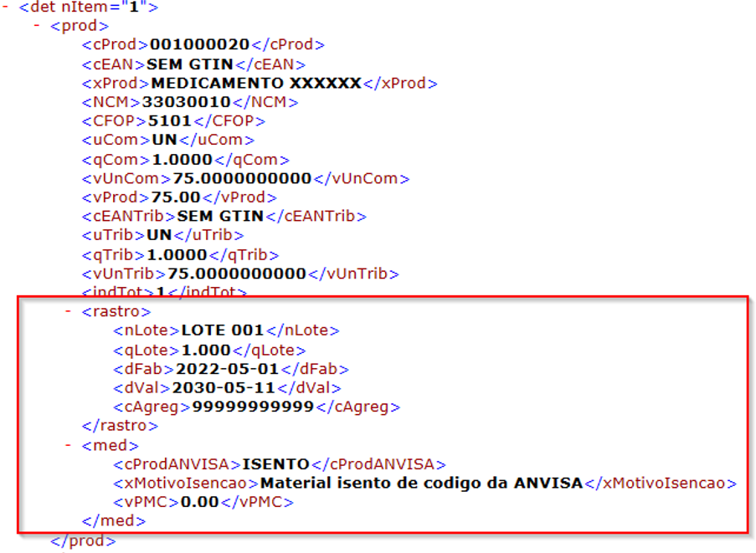
Task: Collapse the med element
Action: [69, 446]
